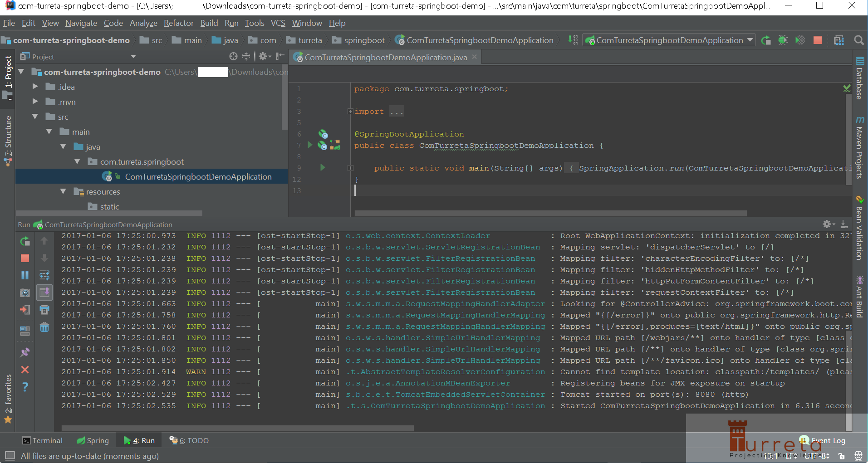Change the UTF-8 file encoding
The image size is (868, 463).
(817, 456)
